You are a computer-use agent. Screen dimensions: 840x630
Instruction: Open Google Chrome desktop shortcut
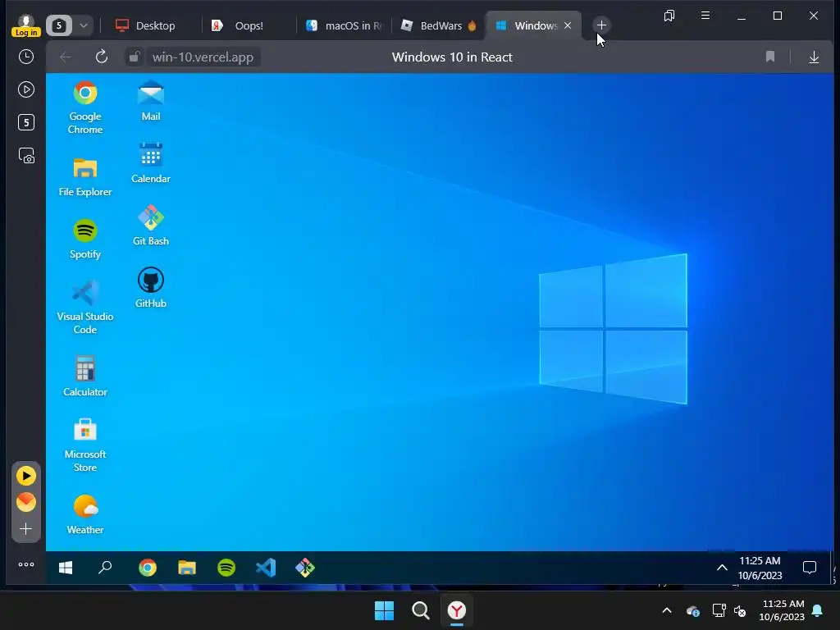[85, 107]
